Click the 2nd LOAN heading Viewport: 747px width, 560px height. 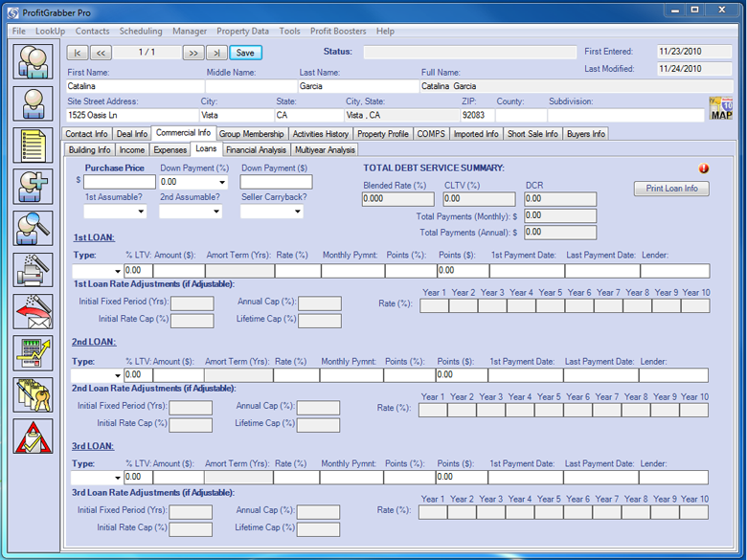(x=94, y=342)
